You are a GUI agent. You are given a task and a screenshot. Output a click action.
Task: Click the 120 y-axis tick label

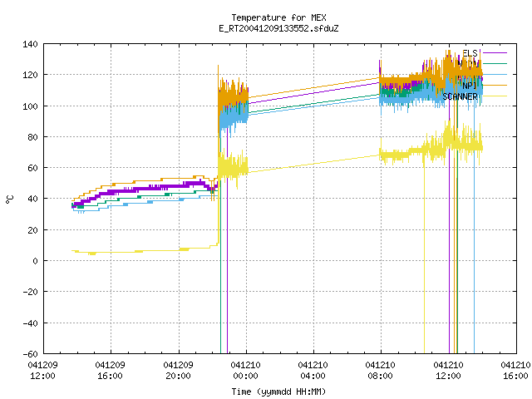pos(30,75)
